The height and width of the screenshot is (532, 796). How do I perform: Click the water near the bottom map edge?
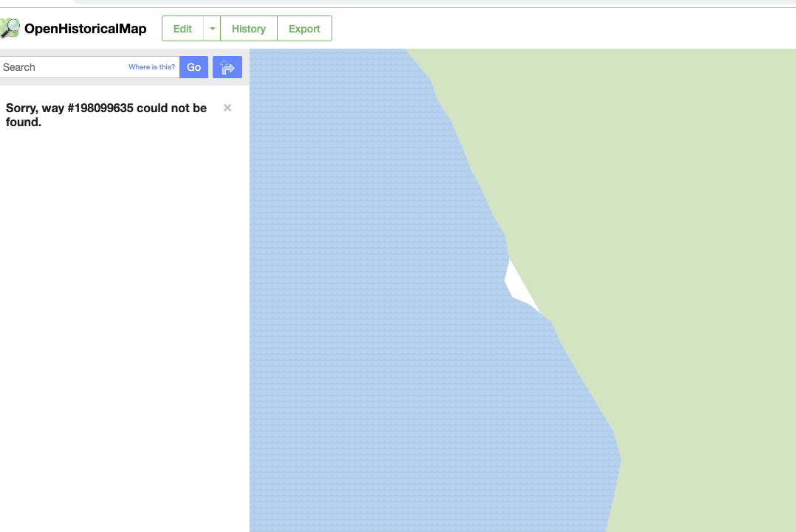coord(443,517)
